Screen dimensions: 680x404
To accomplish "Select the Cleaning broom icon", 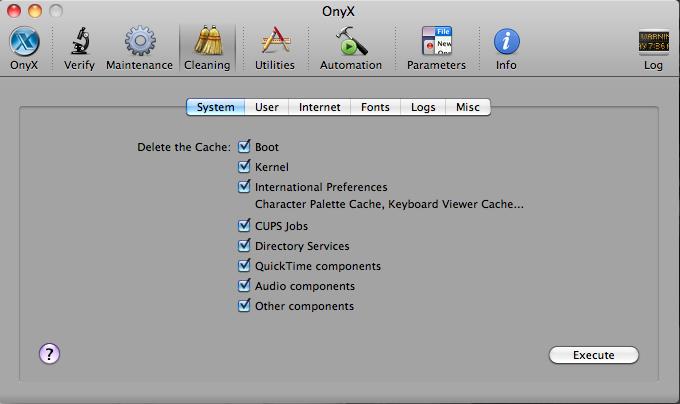I will [207, 42].
